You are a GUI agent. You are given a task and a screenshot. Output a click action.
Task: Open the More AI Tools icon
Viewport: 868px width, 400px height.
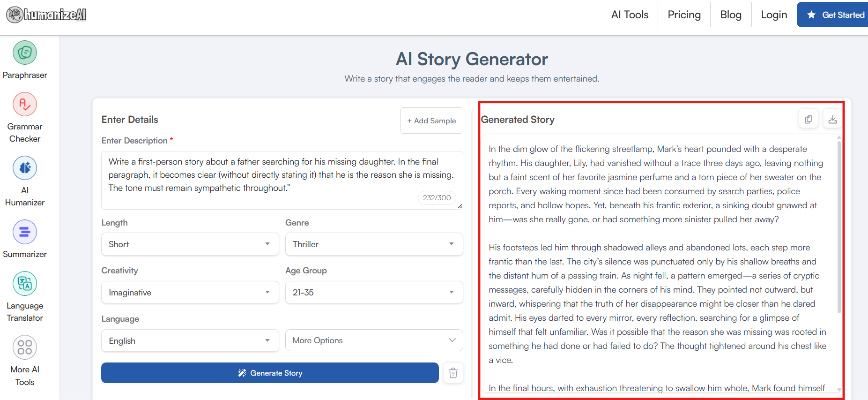tap(25, 347)
